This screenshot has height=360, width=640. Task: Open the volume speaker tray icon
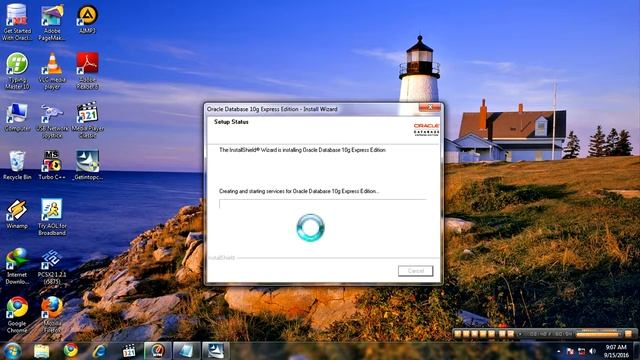593,351
